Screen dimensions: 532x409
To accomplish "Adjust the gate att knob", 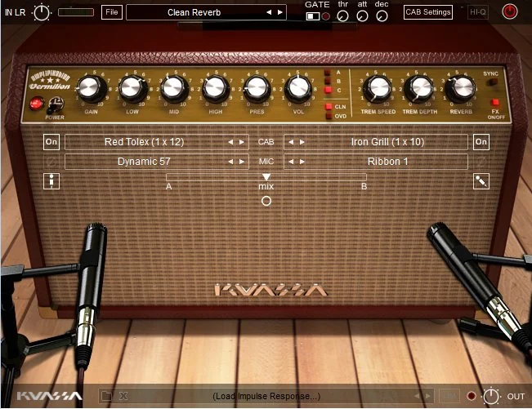I will click(362, 16).
